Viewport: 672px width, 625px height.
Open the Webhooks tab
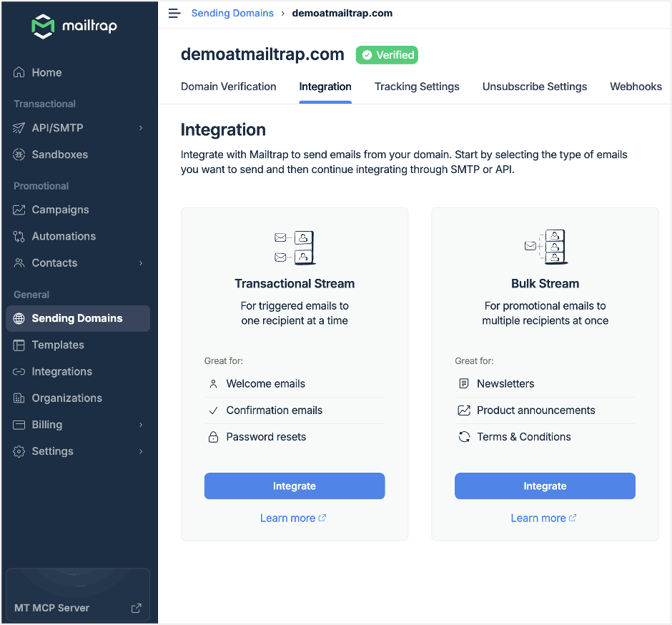(x=636, y=87)
